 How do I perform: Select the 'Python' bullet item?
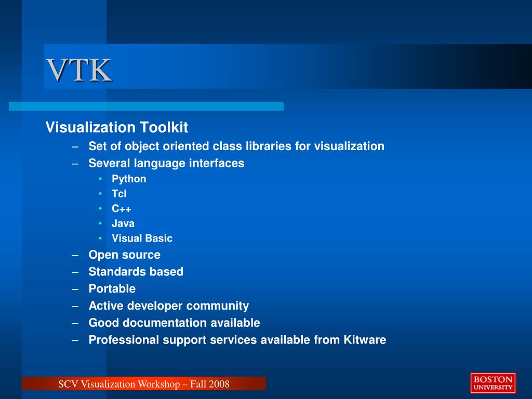tap(129, 179)
